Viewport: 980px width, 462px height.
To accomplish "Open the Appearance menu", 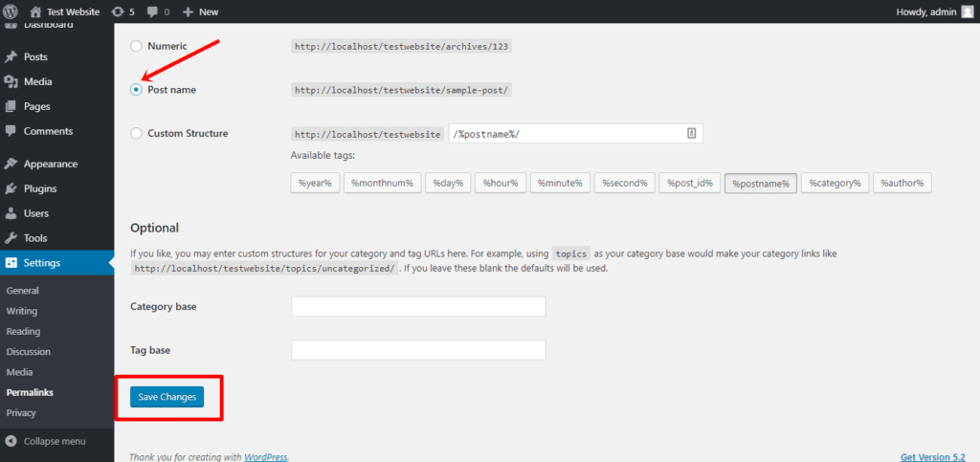I will point(50,164).
